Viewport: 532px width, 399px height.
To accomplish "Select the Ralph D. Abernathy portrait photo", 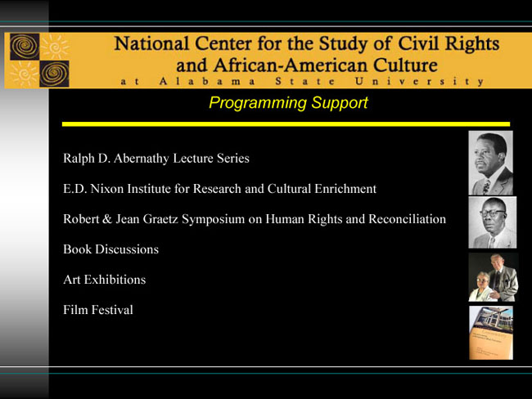I will [490, 163].
